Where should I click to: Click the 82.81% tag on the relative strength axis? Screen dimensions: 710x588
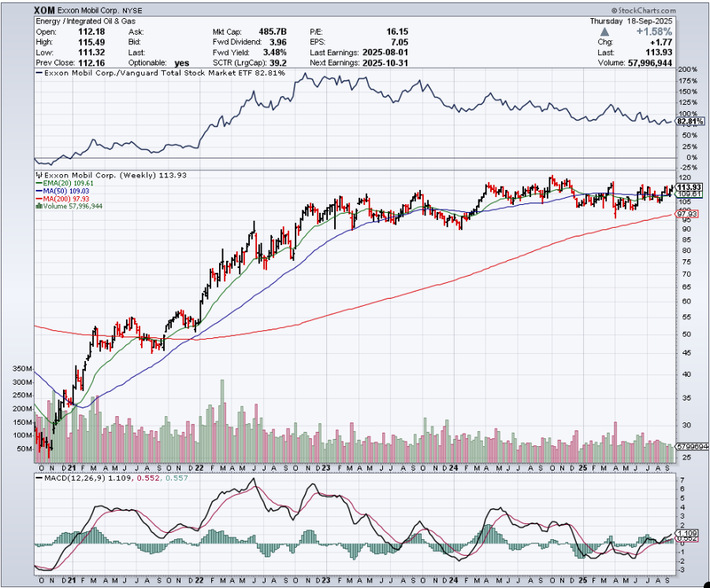(x=690, y=121)
